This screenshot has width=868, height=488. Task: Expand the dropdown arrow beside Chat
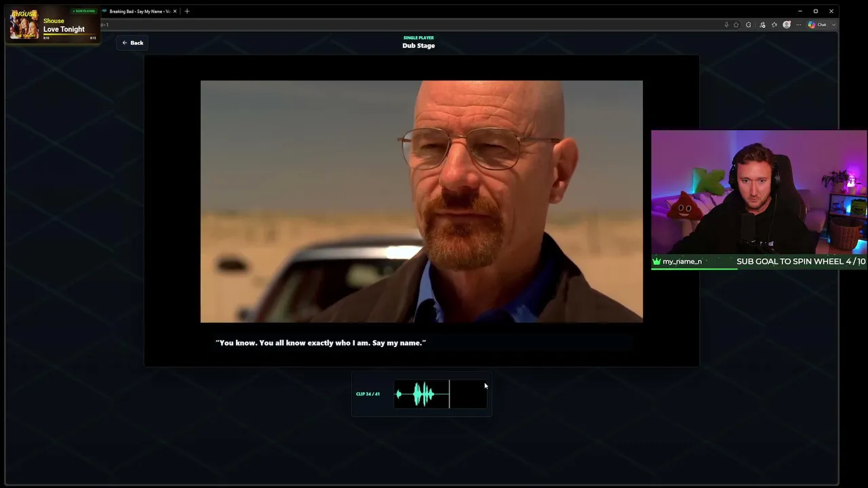pyautogui.click(x=833, y=24)
